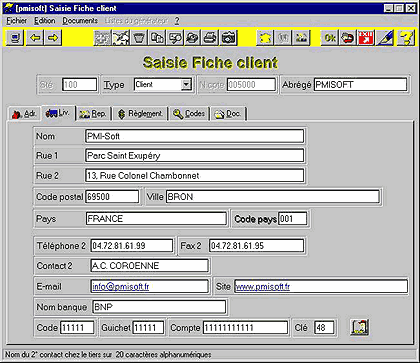Click the Ville field showing BRON
Viewport: 420px width, 363px height.
(x=273, y=197)
